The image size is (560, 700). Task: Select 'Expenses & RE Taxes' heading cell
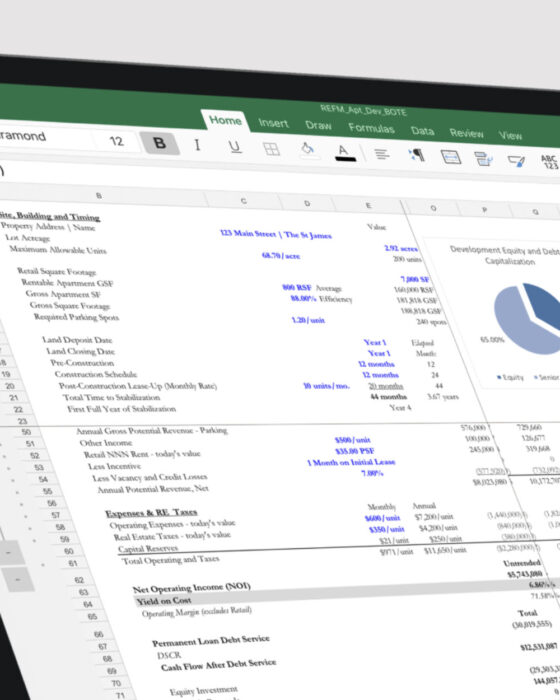151,513
